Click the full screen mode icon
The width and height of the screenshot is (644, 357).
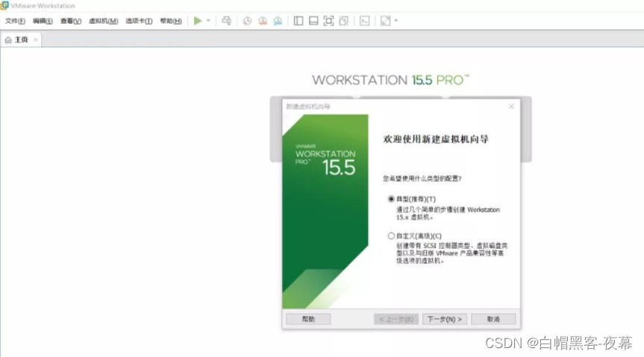click(328, 21)
